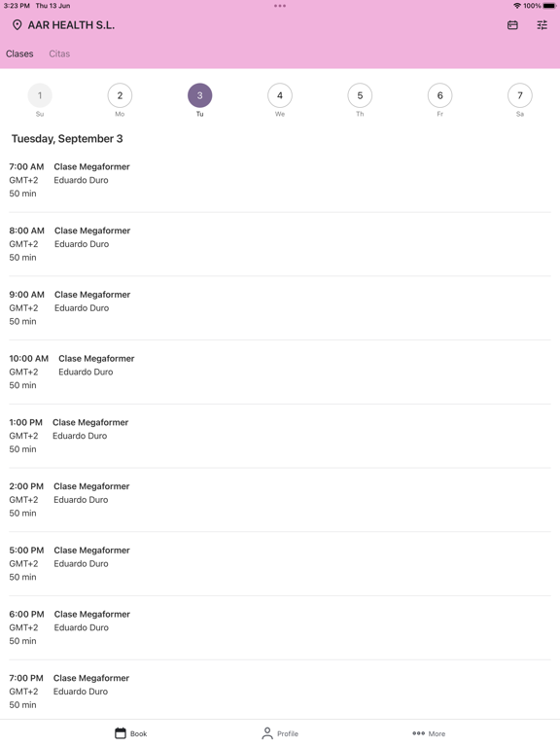
Task: Open the More menu icon
Action: (419, 733)
